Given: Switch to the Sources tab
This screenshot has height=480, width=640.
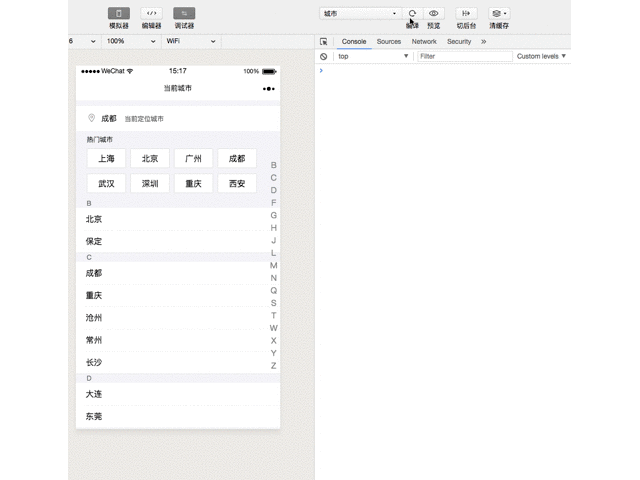Looking at the screenshot, I should (x=388, y=42).
